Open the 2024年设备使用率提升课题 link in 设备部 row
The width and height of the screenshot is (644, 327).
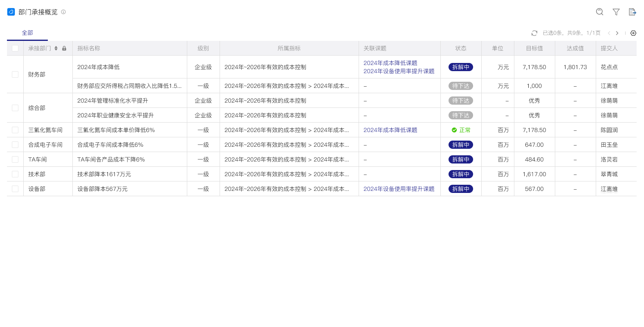[399, 189]
